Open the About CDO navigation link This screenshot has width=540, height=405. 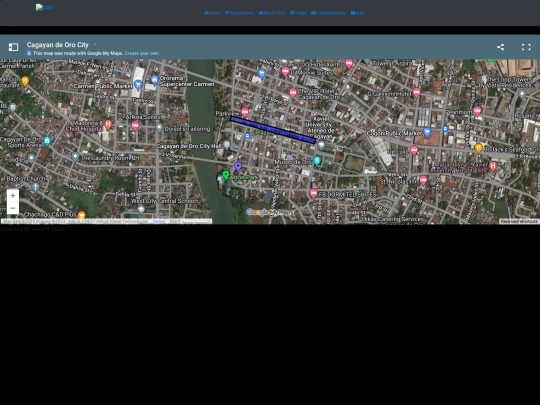(x=272, y=13)
